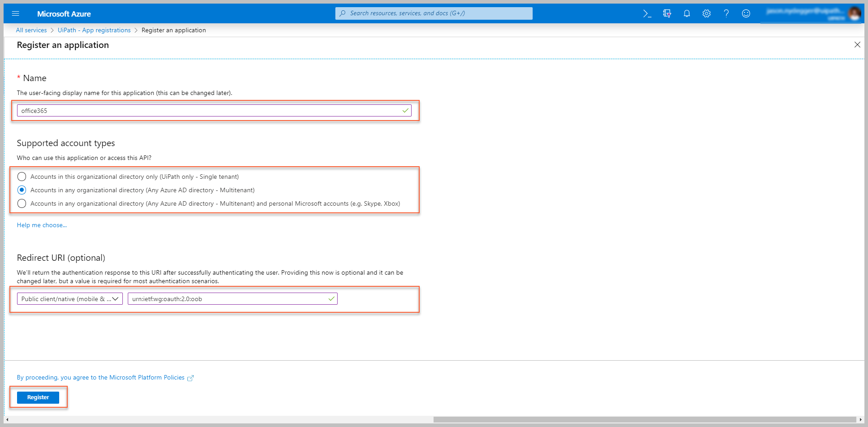Click the Register button

38,397
